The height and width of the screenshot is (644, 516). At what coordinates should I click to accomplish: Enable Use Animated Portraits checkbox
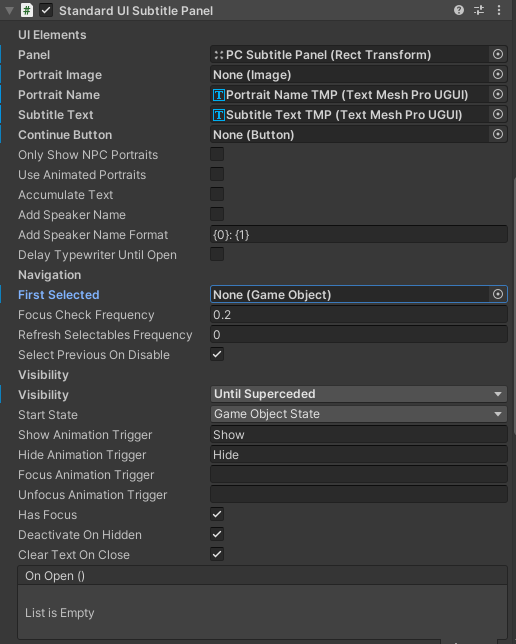[217, 174]
